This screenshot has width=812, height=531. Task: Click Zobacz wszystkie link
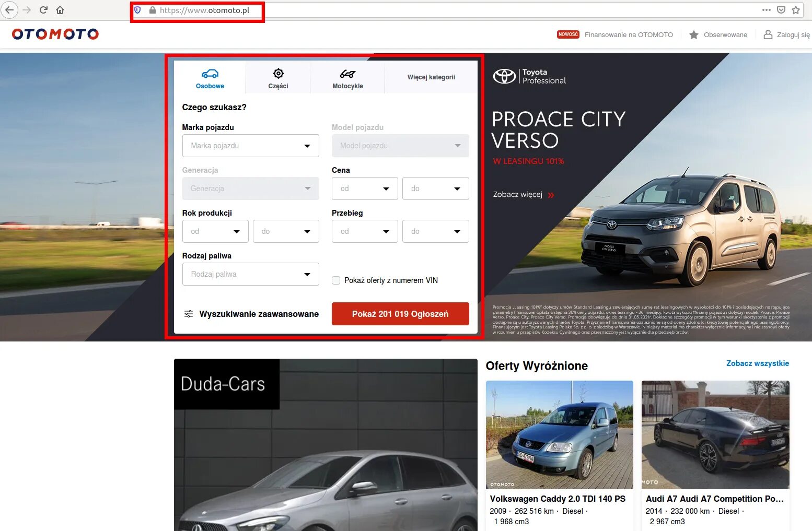758,363
